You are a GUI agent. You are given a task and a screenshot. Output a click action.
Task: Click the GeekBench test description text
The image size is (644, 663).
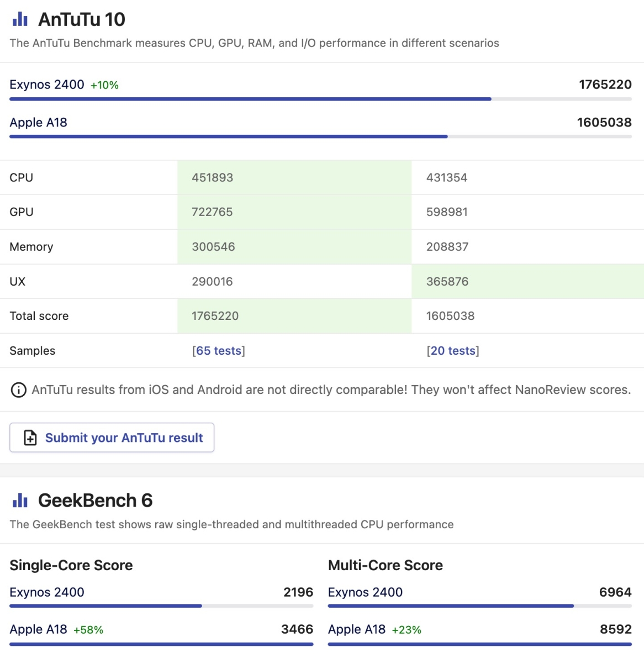pyautogui.click(x=231, y=524)
